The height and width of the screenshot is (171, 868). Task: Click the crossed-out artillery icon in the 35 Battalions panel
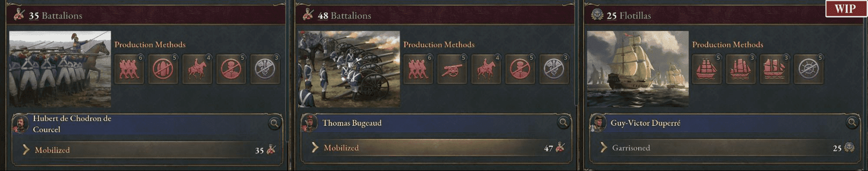163,69
